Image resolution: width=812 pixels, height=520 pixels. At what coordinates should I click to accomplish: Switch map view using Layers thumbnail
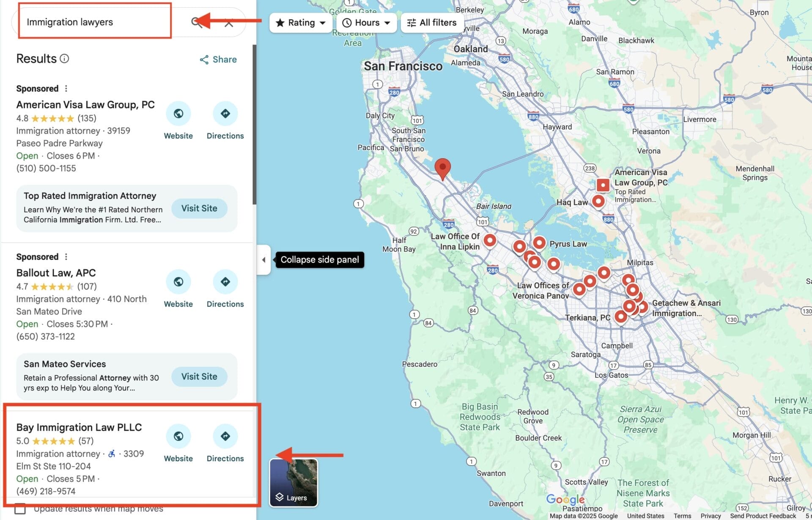(x=294, y=482)
